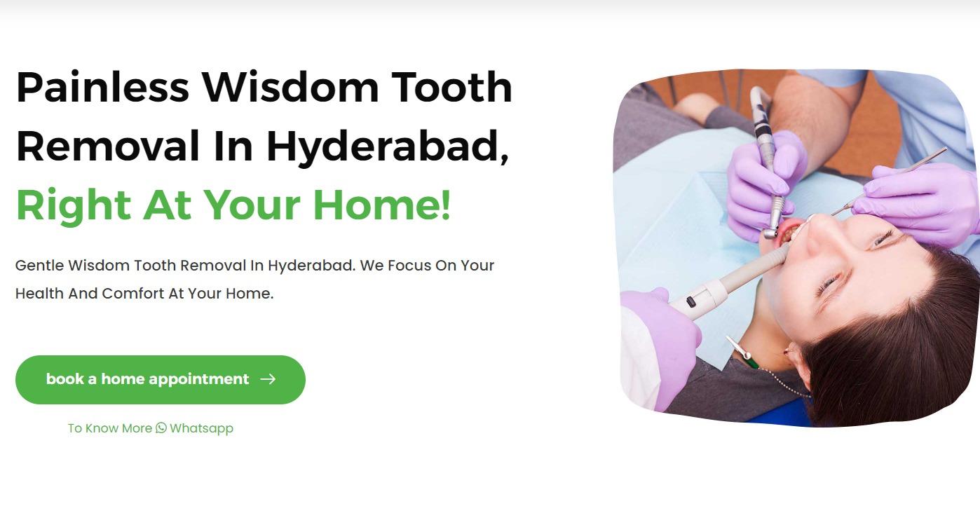Click the 'To Know More' text
980x506 pixels.
coord(110,428)
